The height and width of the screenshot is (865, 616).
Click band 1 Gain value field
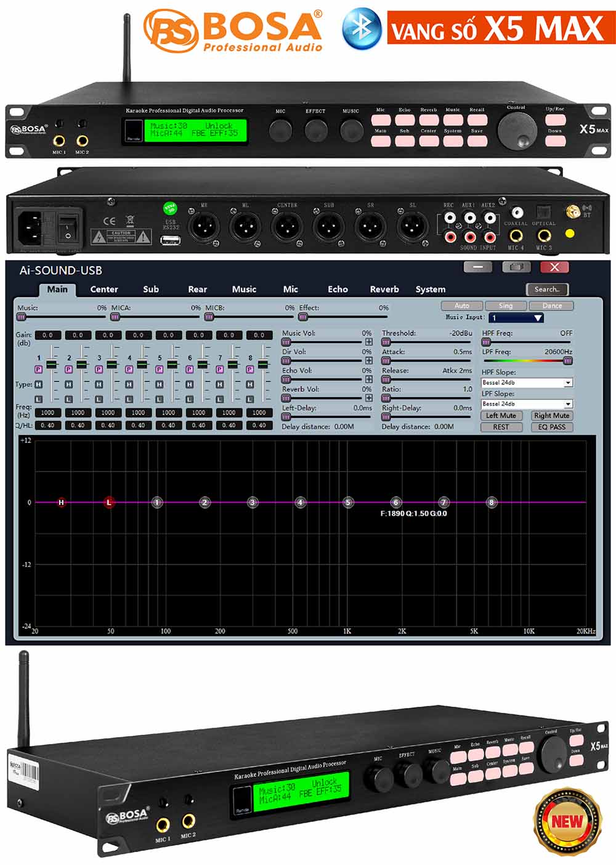pos(47,335)
